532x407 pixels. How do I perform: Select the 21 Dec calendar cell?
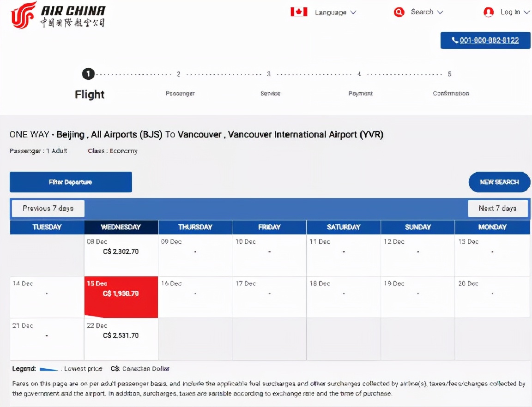(47, 339)
